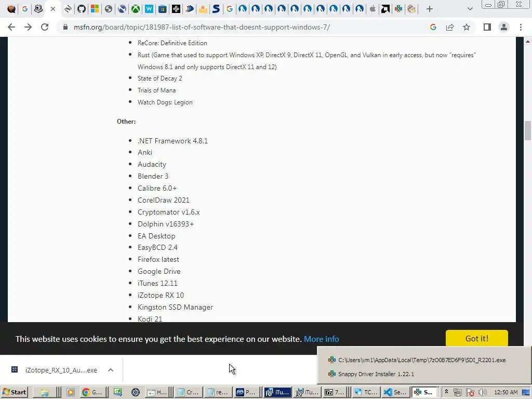
Task: Switch to Visual Studio Code taskbar item
Action: point(395,392)
